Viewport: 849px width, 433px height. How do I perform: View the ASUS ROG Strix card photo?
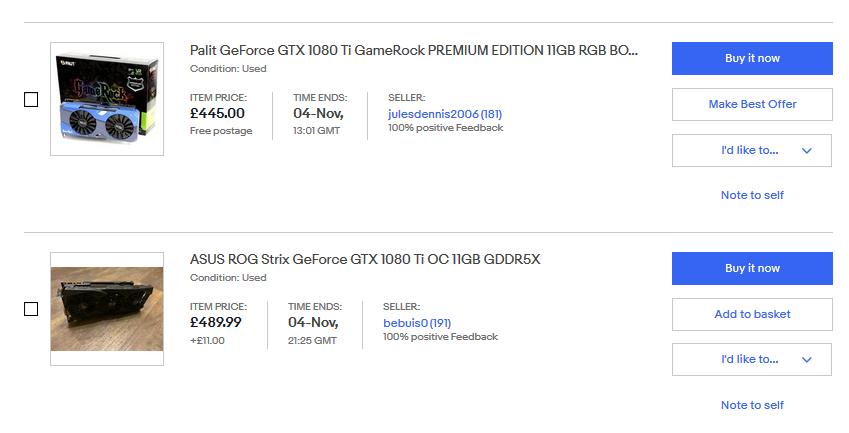click(x=107, y=309)
